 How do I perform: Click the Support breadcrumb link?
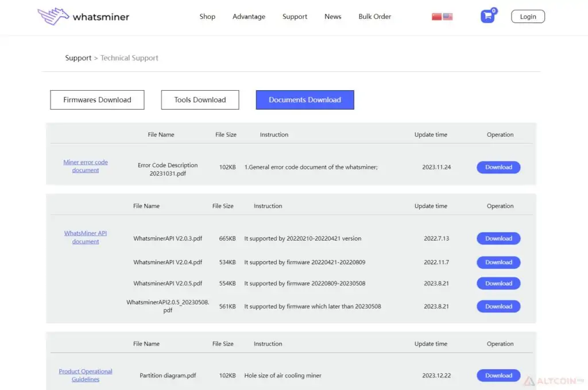[78, 58]
